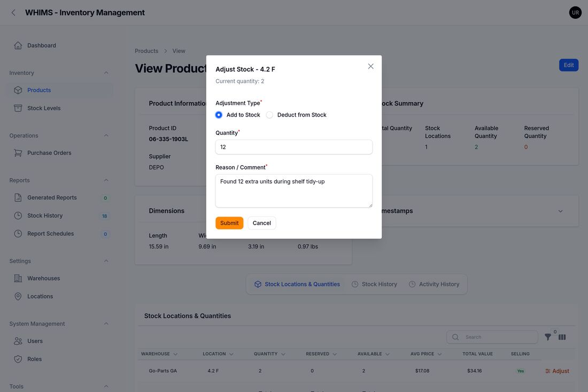The image size is (588, 392).
Task: Open the UR user avatar menu
Action: 575,13
